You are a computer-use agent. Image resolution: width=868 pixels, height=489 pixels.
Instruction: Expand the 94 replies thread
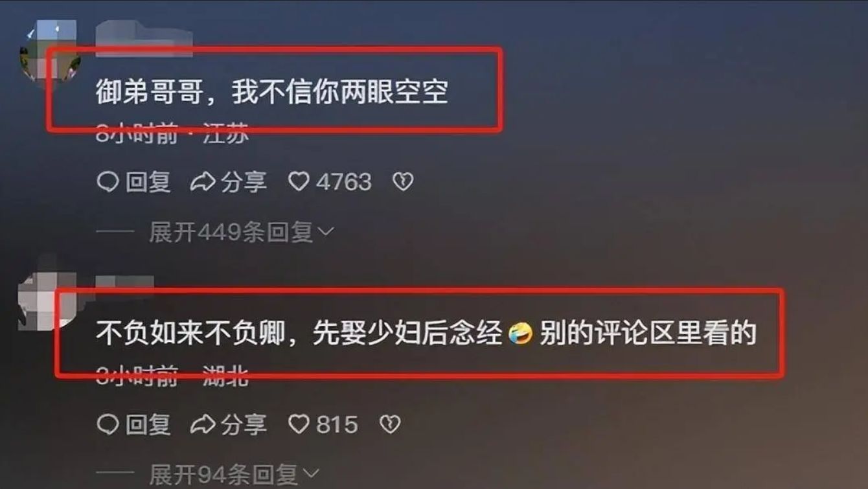pyautogui.click(x=234, y=475)
